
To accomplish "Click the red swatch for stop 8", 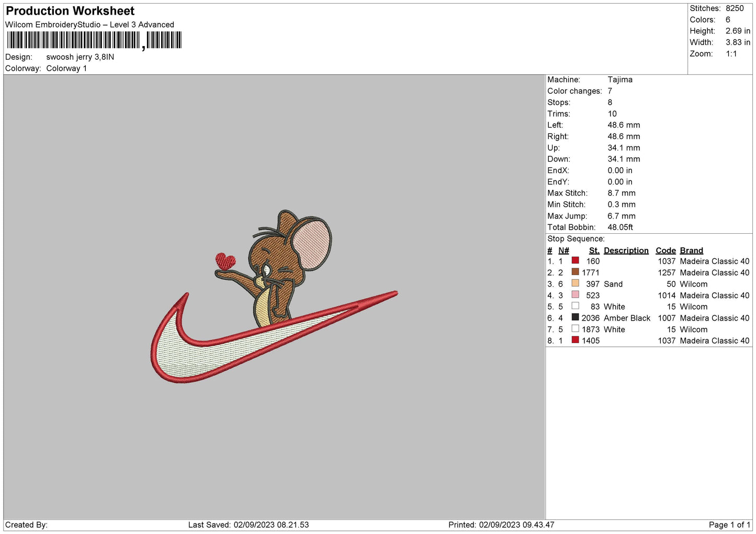I will pos(575,340).
